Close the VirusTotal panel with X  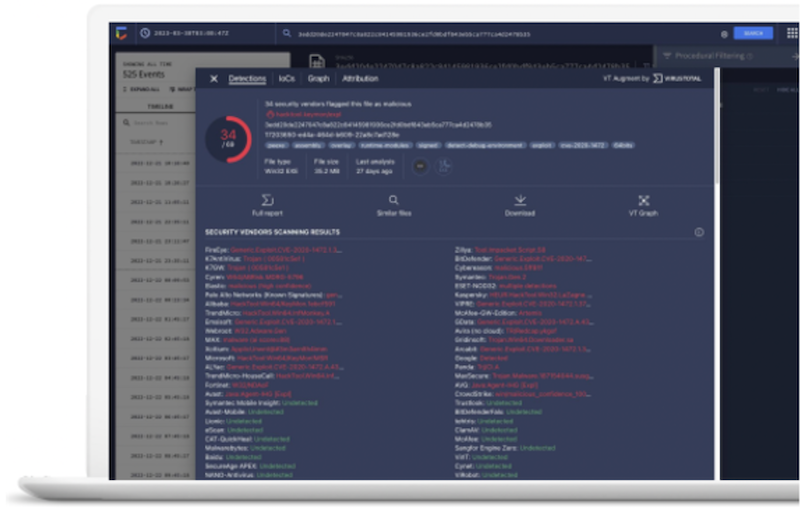point(214,79)
